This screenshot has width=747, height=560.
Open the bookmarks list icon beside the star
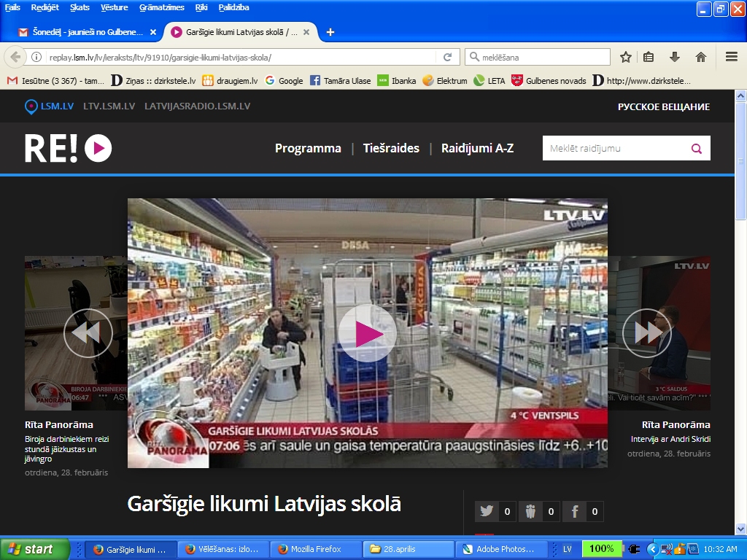[x=648, y=56]
